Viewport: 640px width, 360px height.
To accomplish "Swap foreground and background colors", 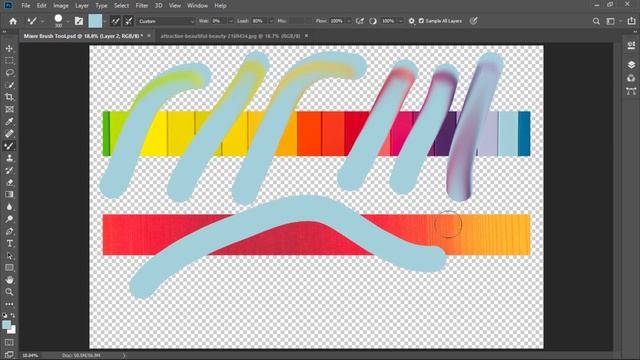I will tap(13, 316).
